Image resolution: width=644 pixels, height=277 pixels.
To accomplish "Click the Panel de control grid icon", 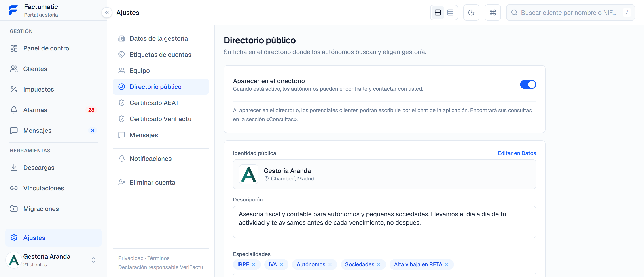I will pyautogui.click(x=14, y=48).
